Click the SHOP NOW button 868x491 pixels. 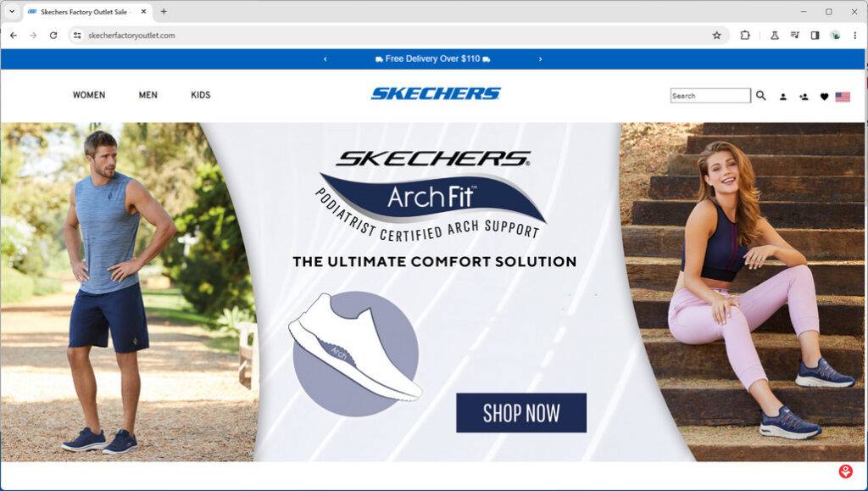coord(521,413)
